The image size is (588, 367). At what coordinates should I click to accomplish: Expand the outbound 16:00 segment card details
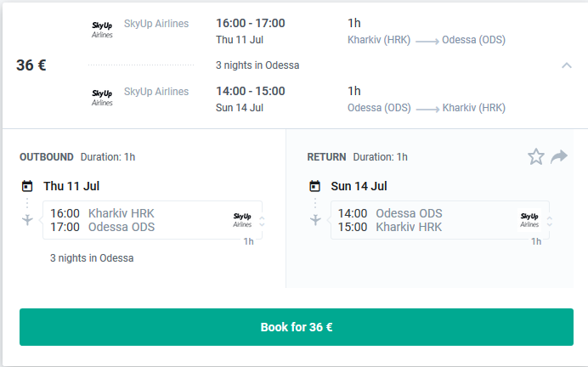[262, 221]
